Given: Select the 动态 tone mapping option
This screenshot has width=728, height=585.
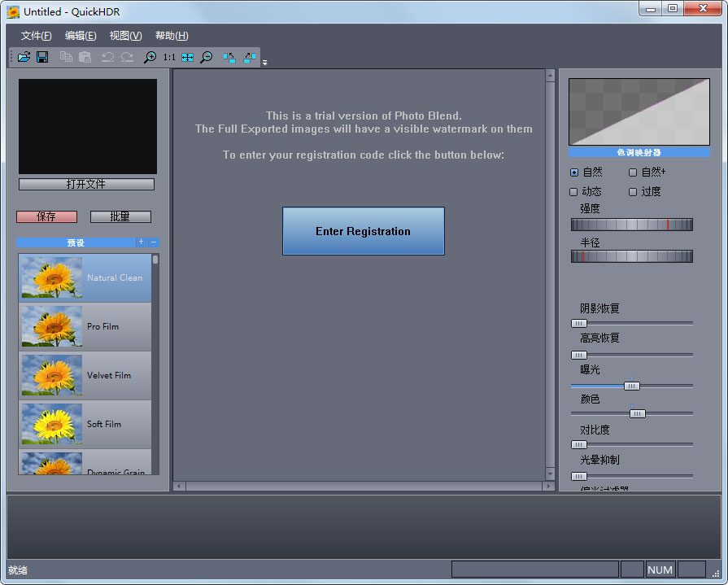Looking at the screenshot, I should 585,192.
